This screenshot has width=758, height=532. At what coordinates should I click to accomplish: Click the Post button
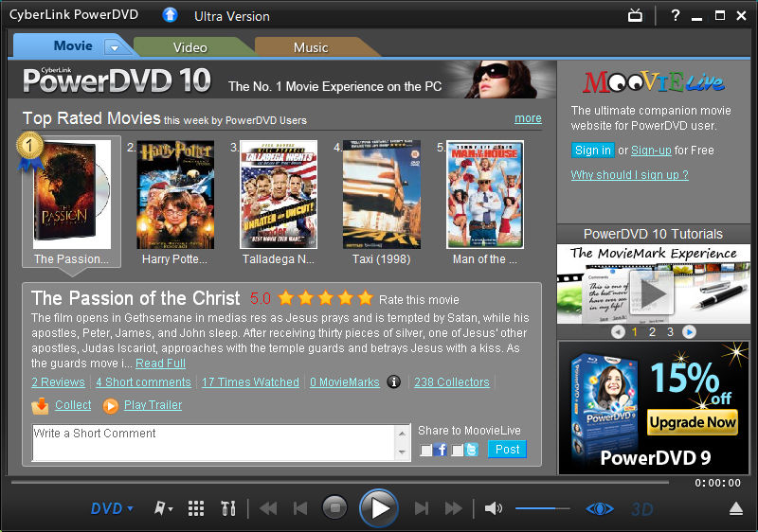(x=507, y=450)
